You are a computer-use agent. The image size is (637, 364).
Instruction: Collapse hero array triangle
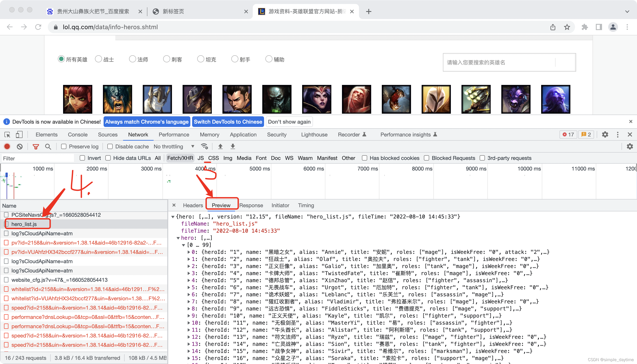[178, 238]
